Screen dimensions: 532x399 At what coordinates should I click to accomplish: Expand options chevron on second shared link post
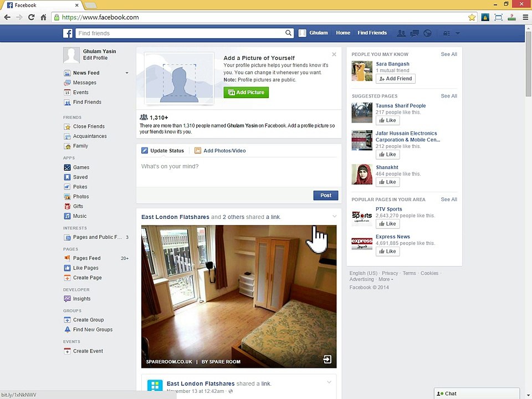[x=329, y=382]
